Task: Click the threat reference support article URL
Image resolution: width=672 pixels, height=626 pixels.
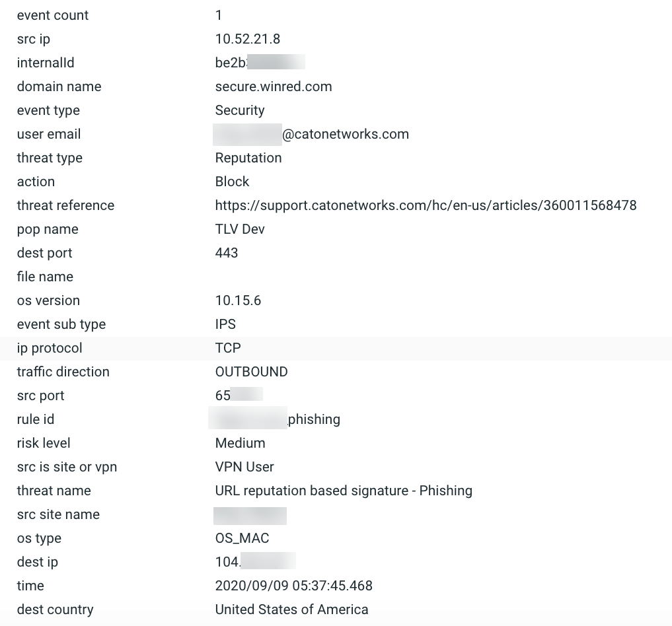Action: click(x=426, y=205)
